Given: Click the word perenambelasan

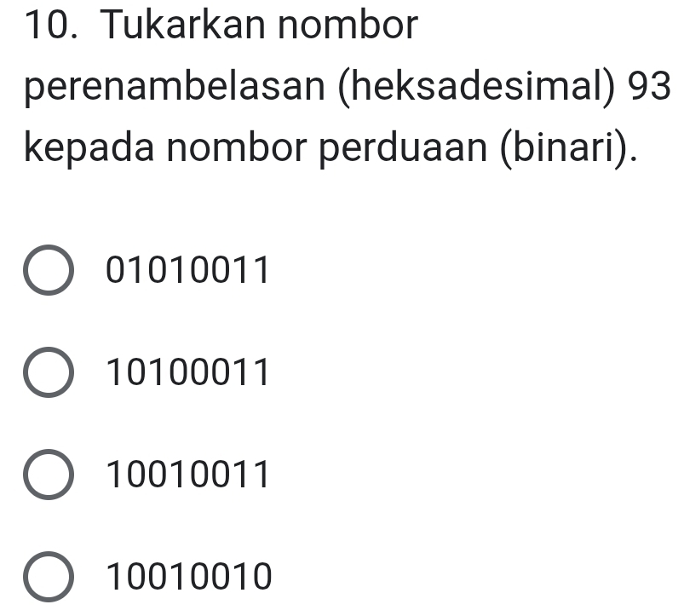Looking at the screenshot, I should point(175,87).
